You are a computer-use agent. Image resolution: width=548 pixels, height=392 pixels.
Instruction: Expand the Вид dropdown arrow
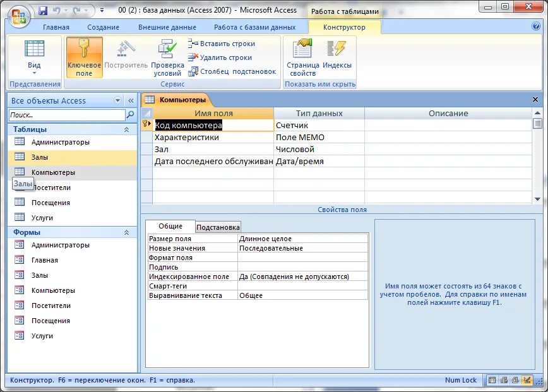pos(34,73)
